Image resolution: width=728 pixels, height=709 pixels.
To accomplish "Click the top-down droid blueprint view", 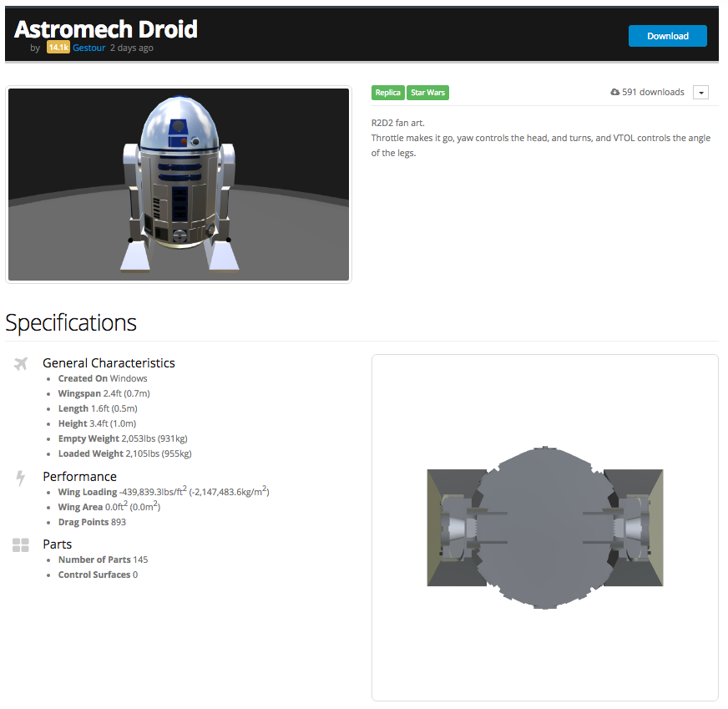I will click(x=544, y=527).
